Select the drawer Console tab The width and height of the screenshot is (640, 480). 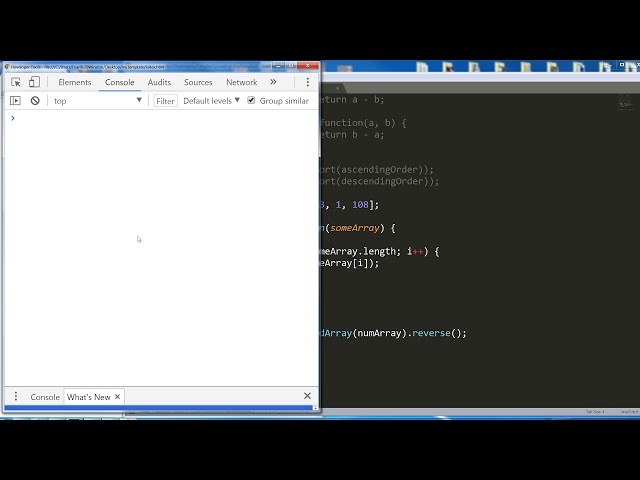pos(45,397)
